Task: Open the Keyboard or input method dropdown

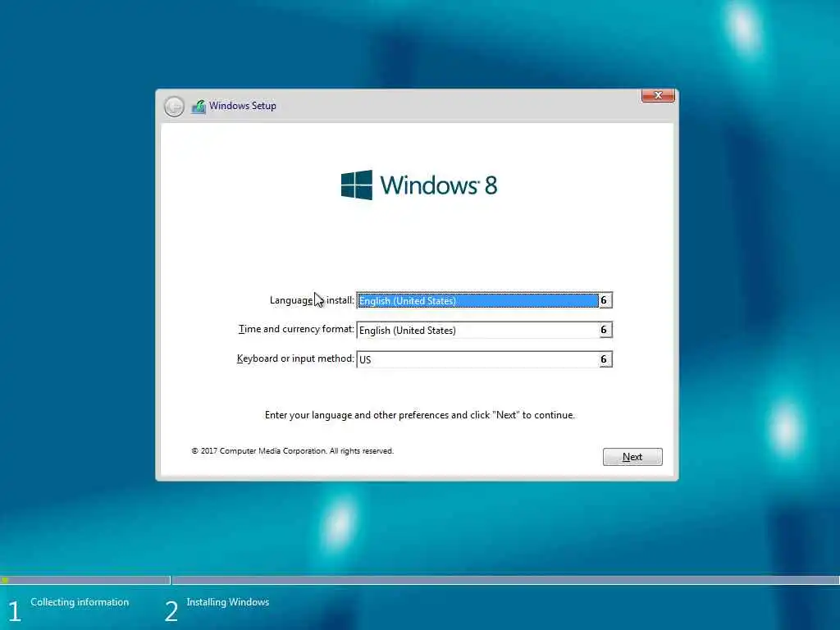Action: point(484,359)
